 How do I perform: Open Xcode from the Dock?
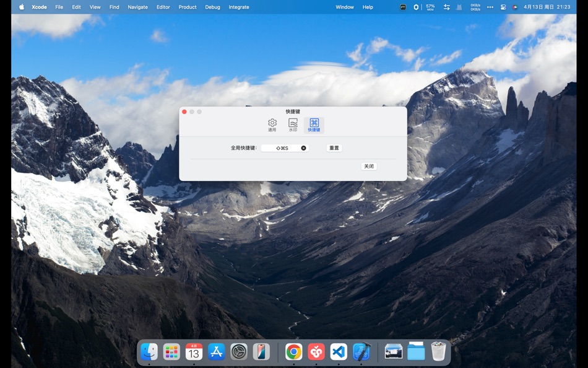[361, 351]
